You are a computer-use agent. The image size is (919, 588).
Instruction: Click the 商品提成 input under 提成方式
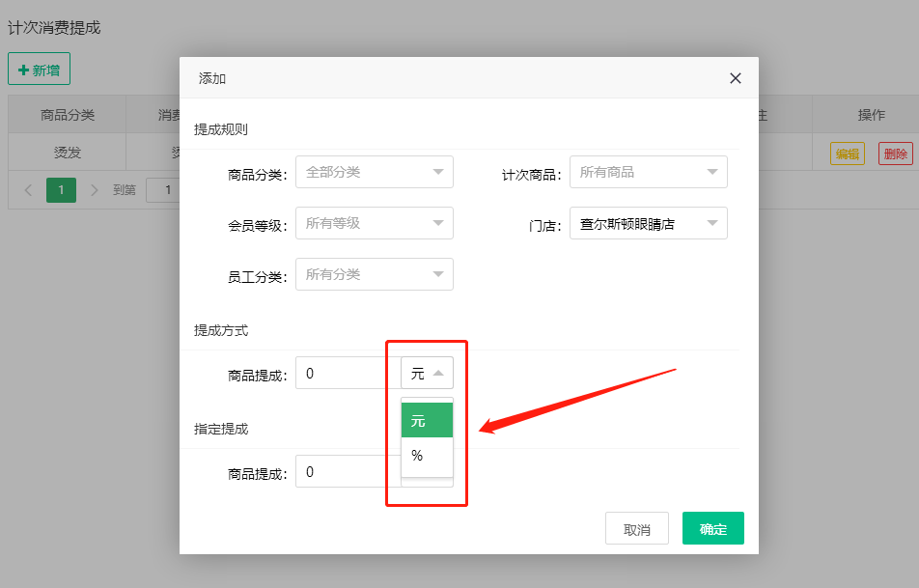click(x=348, y=374)
